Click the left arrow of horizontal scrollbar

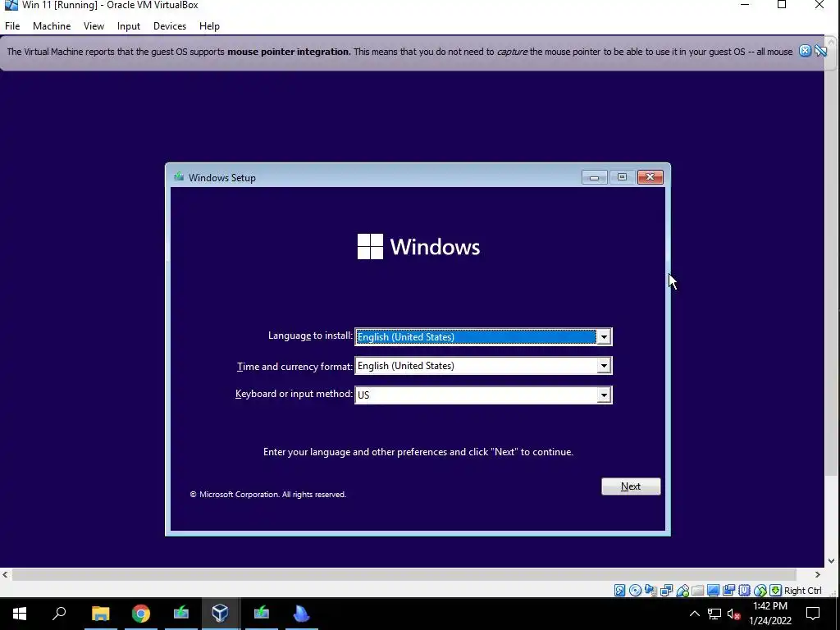(6, 575)
